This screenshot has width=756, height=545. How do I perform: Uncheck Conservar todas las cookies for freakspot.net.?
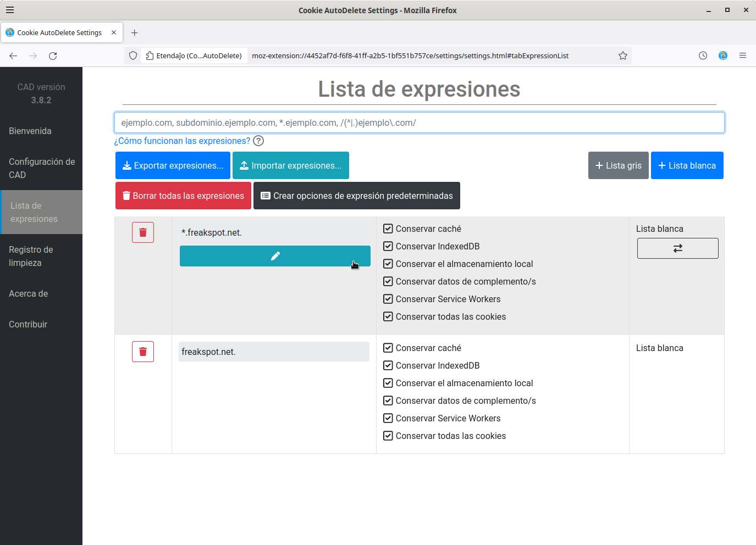[388, 436]
